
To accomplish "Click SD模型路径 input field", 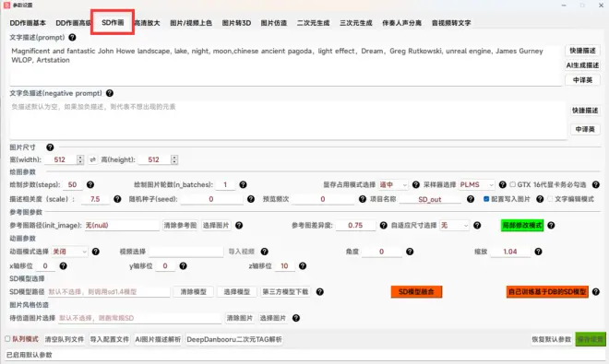I will click(108, 292).
